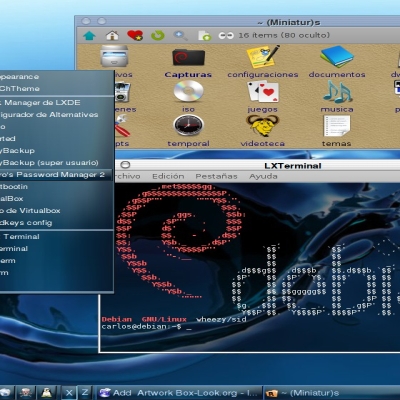Open the iso folder with the disc icon
400x400 pixels.
pos(188,97)
